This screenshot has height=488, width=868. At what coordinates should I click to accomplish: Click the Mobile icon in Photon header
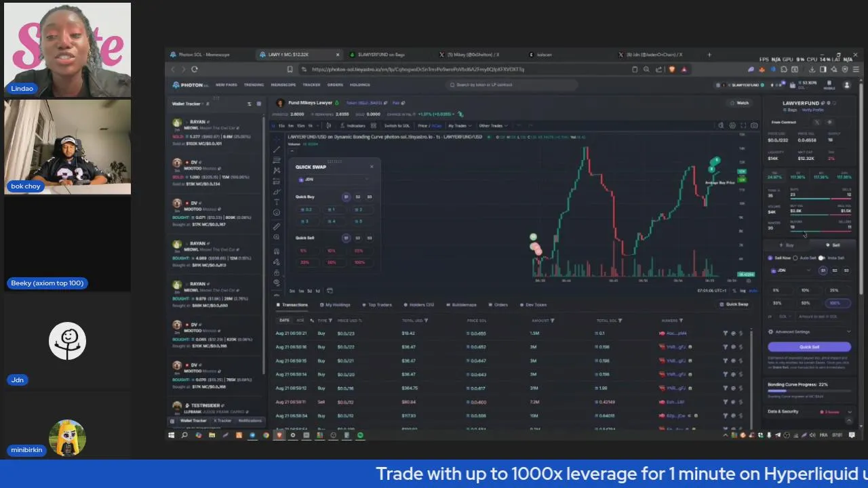(829, 85)
